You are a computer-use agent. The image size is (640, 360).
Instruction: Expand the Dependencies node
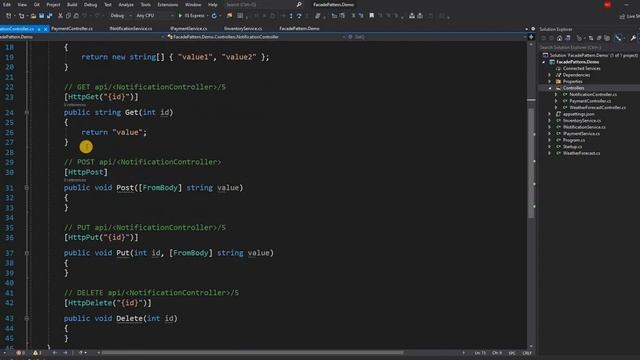(550, 75)
